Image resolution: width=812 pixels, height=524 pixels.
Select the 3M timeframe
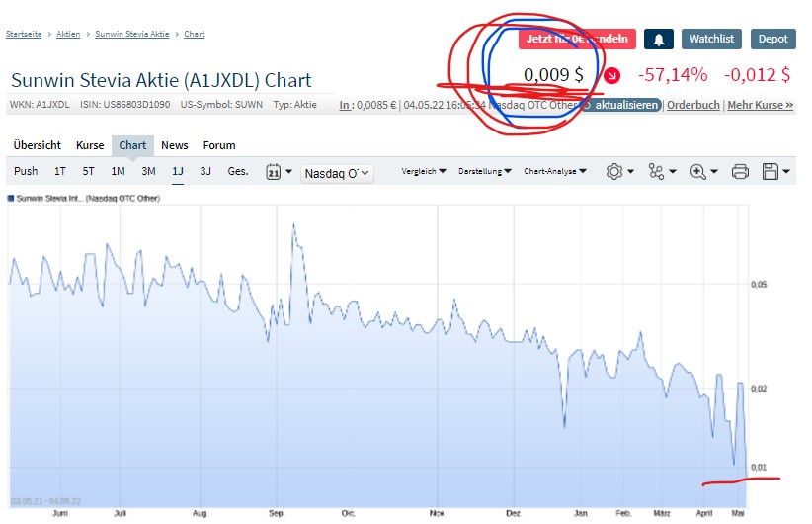(x=148, y=171)
